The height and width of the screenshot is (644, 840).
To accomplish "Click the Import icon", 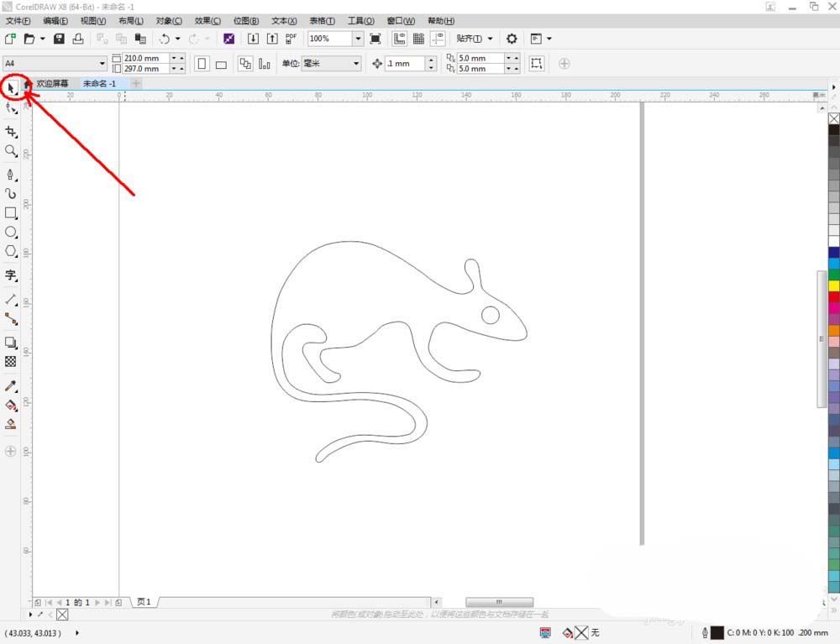I will tap(253, 39).
